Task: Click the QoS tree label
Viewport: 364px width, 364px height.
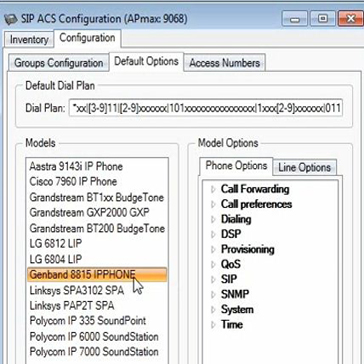Action: pyautogui.click(x=231, y=264)
